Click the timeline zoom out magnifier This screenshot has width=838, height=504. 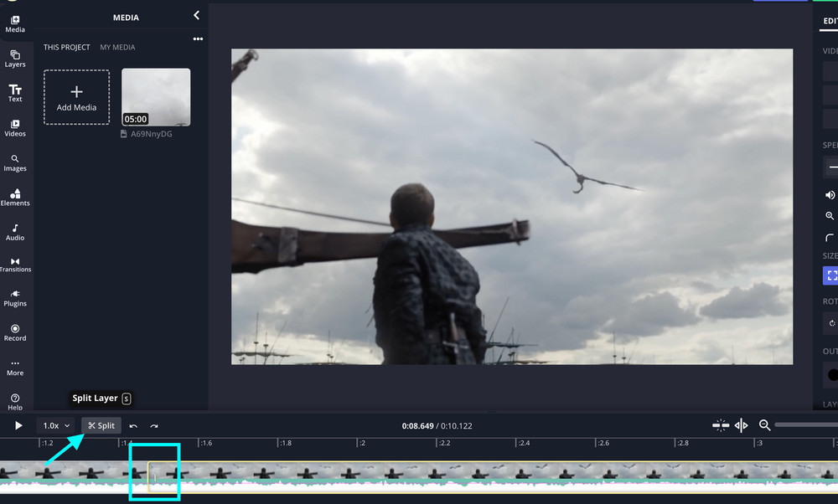pos(765,425)
